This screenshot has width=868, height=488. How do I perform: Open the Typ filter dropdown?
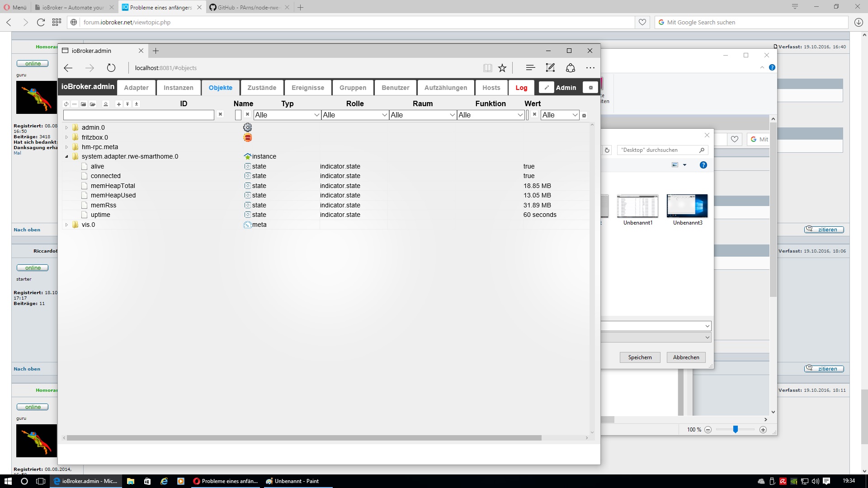point(287,115)
